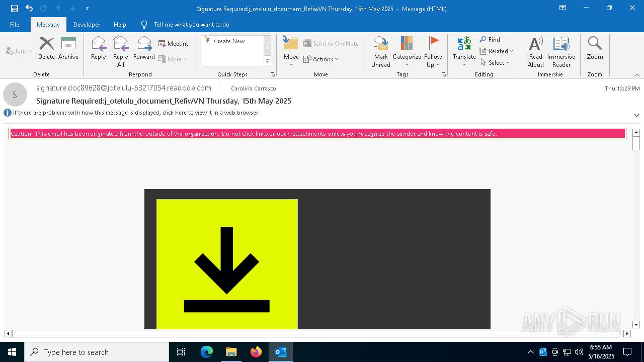Viewport: 644px width, 362px height.
Task: Click the volume tray icon
Action: [579, 352]
